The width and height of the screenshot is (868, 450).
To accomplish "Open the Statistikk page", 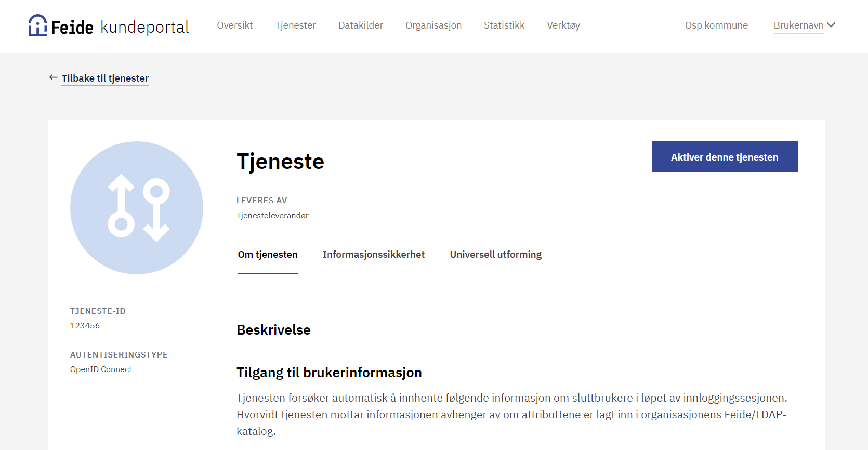I will 504,25.
